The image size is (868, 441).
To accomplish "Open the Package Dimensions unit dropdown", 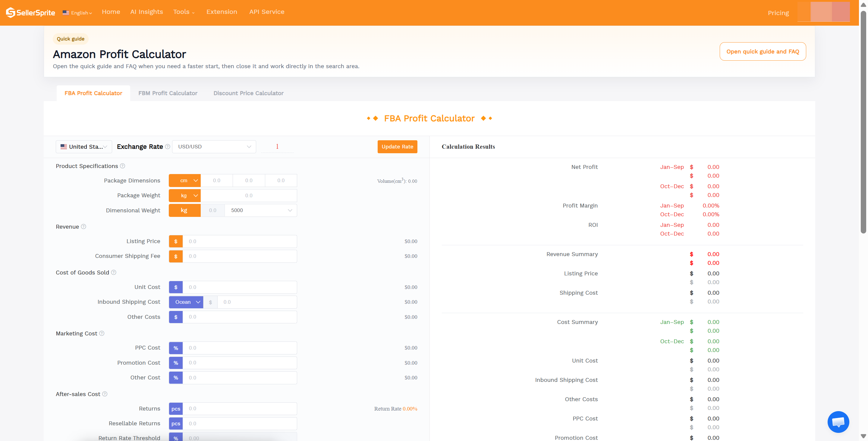I will tap(185, 180).
